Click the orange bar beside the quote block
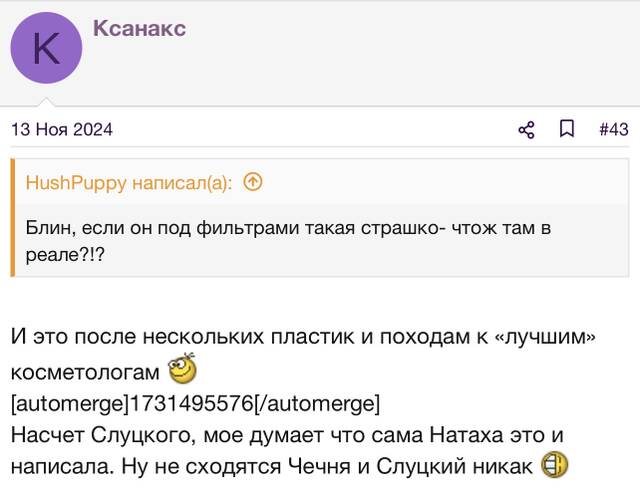 [x=13, y=218]
